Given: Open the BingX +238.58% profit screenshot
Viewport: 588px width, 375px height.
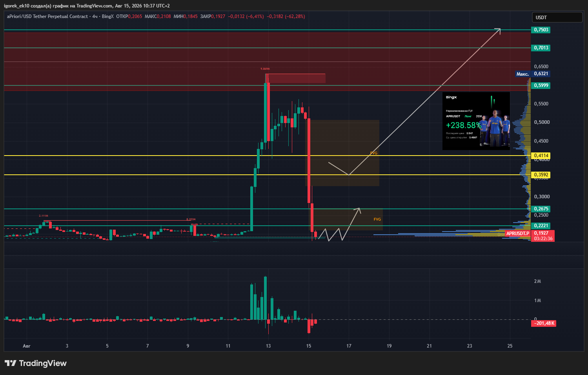Looking at the screenshot, I should [x=476, y=121].
